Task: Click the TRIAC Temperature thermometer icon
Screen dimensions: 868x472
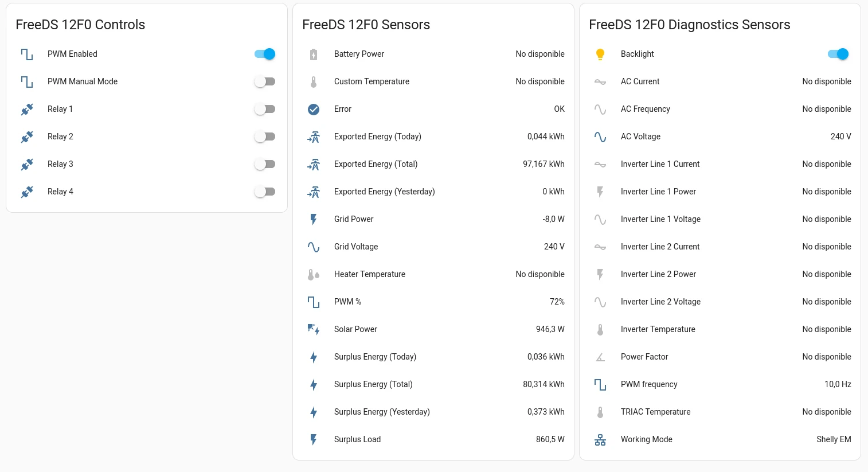Action: pos(600,412)
